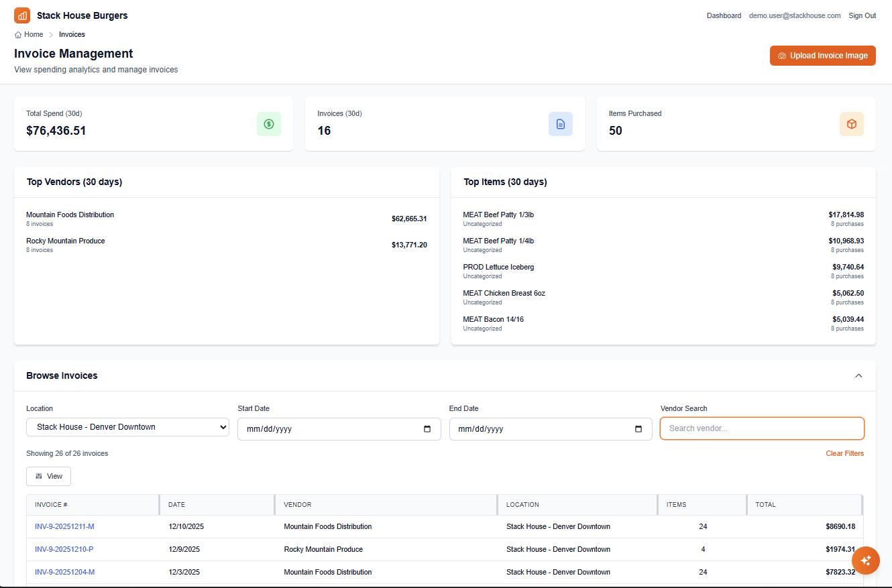The width and height of the screenshot is (892, 588).
Task: Click Clear Filters
Action: pos(844,454)
